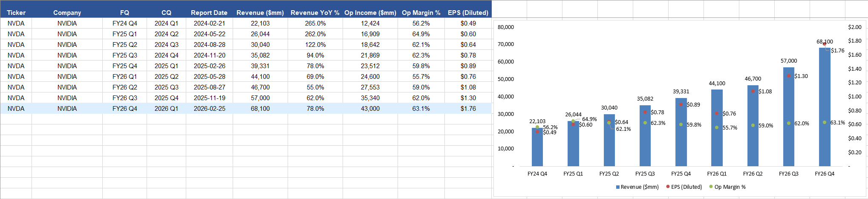
Task: Click revenue cell 46,700
Action: coord(260,87)
